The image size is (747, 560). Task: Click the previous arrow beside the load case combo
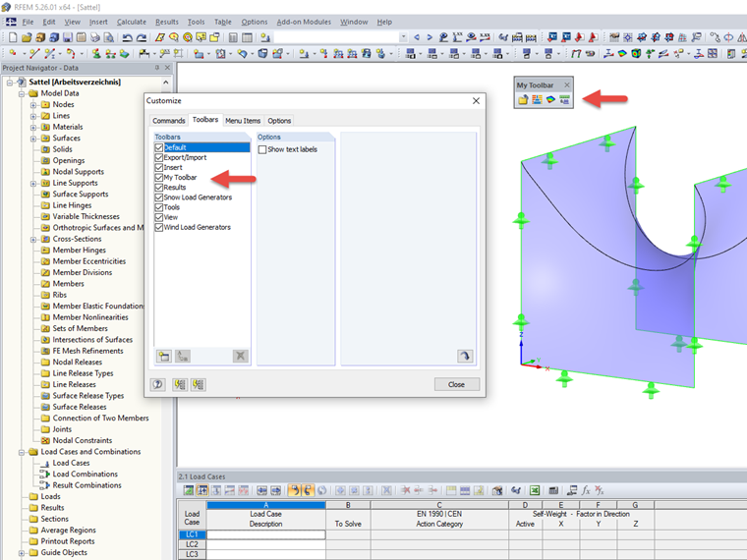417,37
